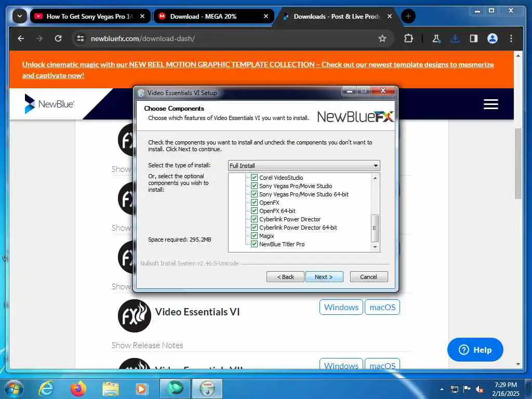Screen dimensions: 532x399
Task: Uncheck the Corel VideoStudio component
Action: [254, 178]
